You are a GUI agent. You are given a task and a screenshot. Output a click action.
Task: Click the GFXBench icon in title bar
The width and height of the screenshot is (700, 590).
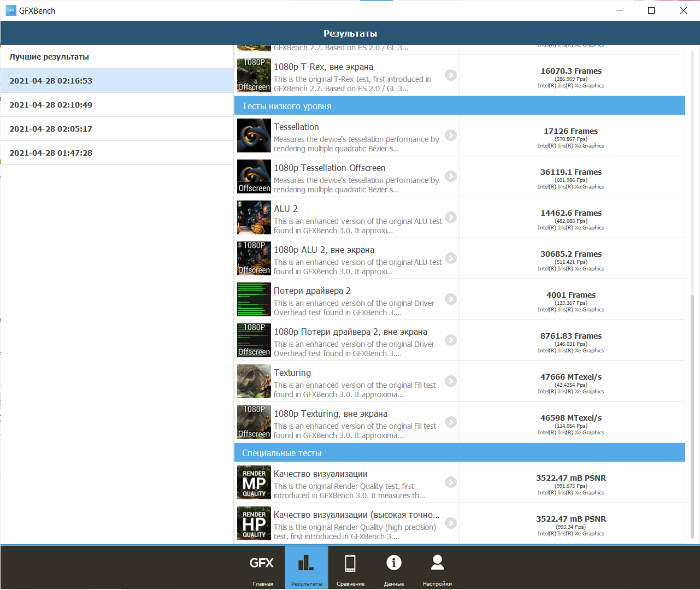pos(11,10)
